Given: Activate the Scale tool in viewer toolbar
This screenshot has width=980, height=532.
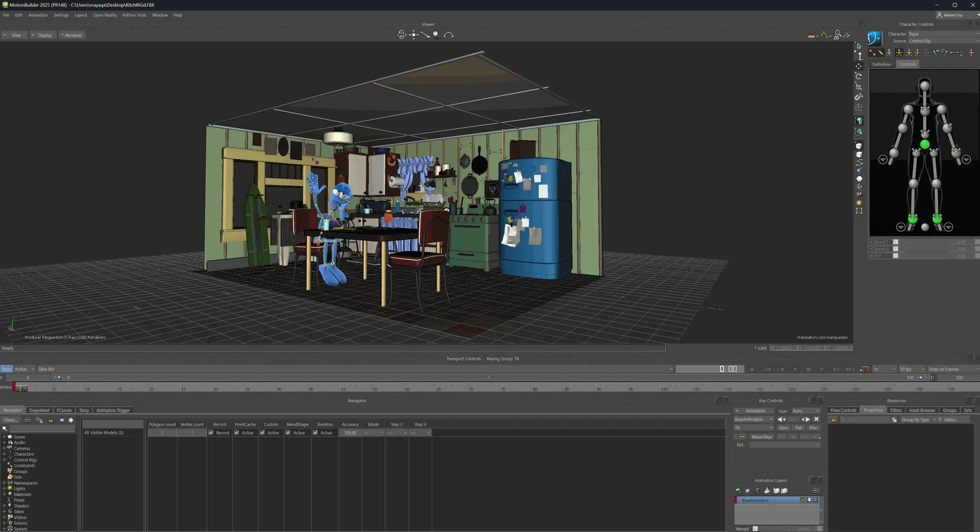Looking at the screenshot, I should [x=859, y=86].
